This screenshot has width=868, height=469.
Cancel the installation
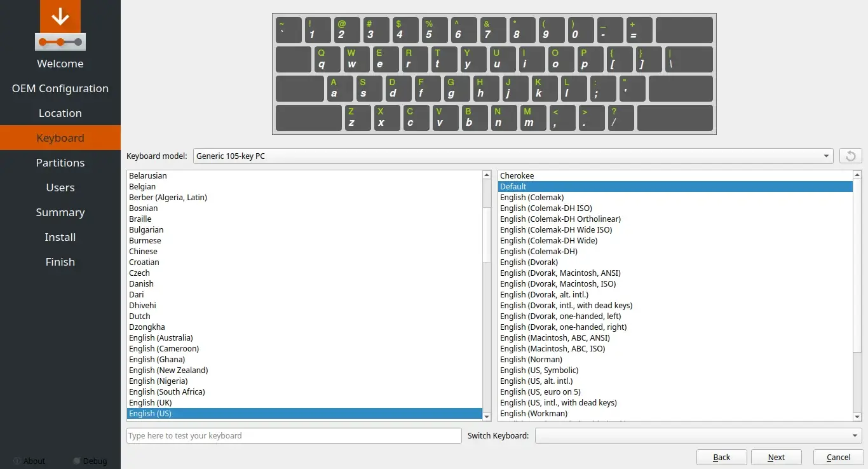[x=839, y=457]
